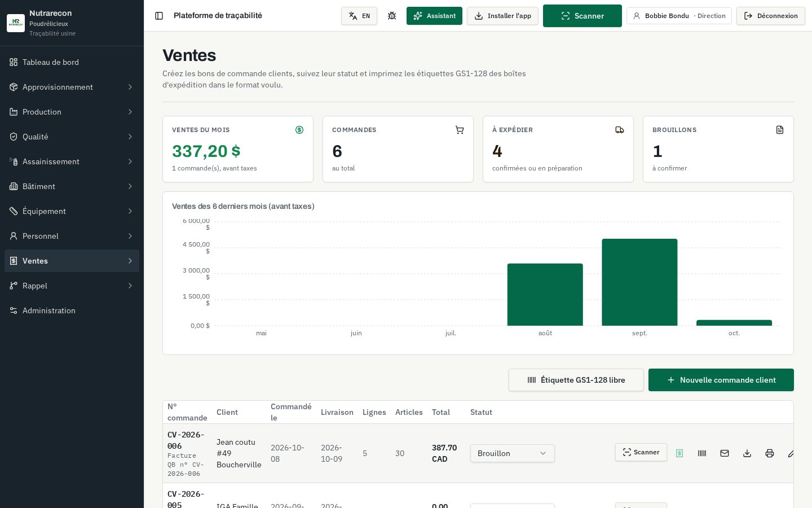Click Étiquette GS1-128 libre button
This screenshot has width=812, height=508.
(x=576, y=380)
